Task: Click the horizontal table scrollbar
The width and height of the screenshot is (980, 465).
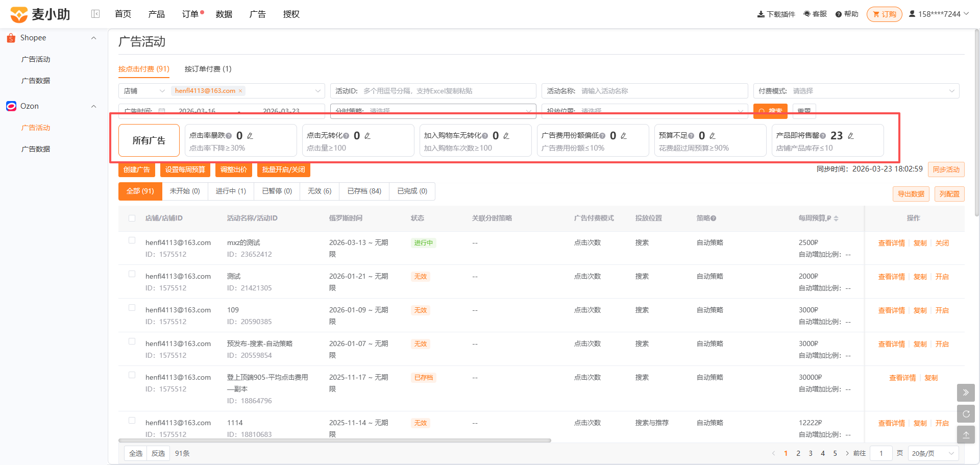Action: pyautogui.click(x=335, y=440)
